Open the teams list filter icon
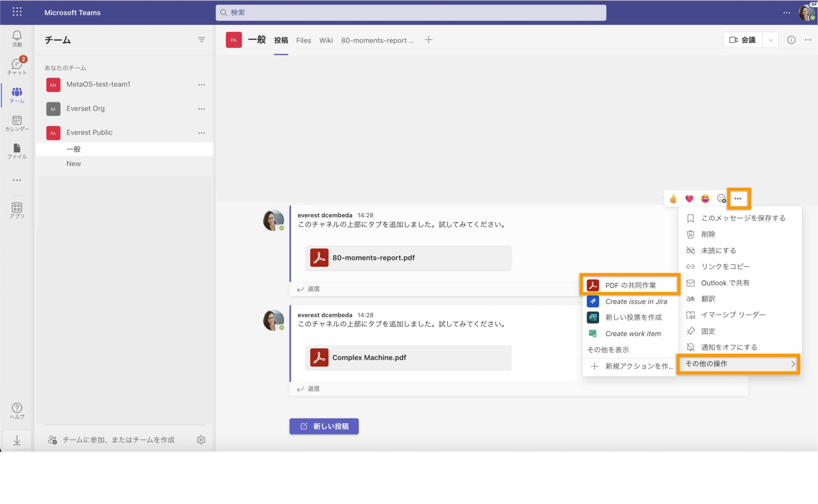The width and height of the screenshot is (818, 504). click(x=202, y=40)
